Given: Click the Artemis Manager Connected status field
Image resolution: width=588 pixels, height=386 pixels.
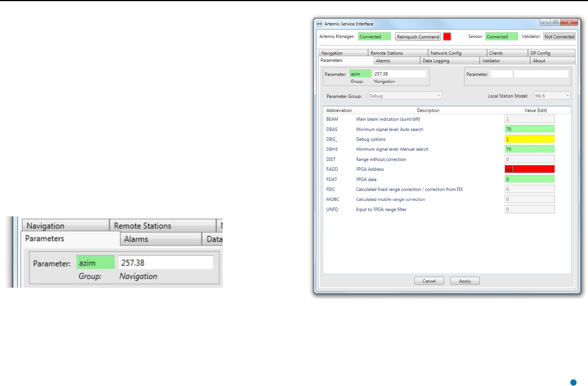Looking at the screenshot, I should click(374, 36).
